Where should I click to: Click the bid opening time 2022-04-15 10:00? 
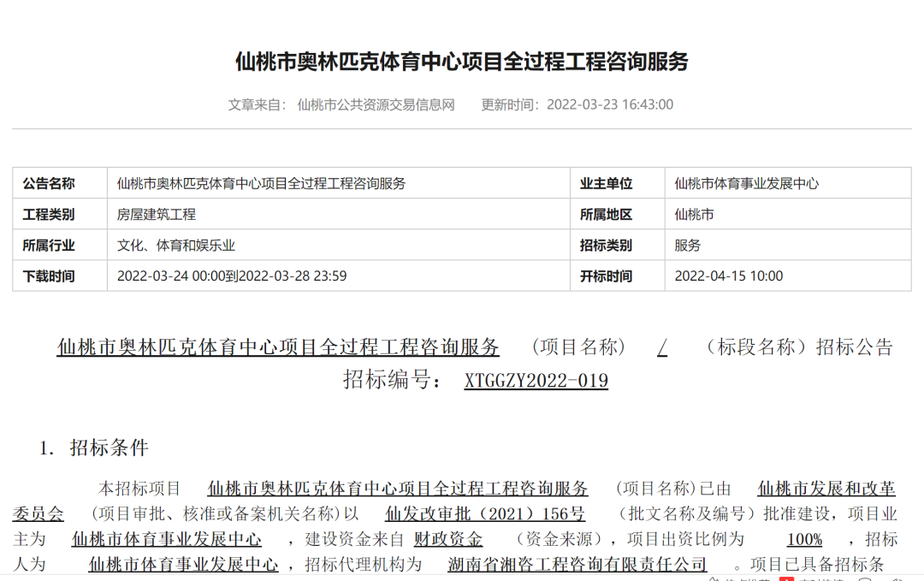coord(728,276)
